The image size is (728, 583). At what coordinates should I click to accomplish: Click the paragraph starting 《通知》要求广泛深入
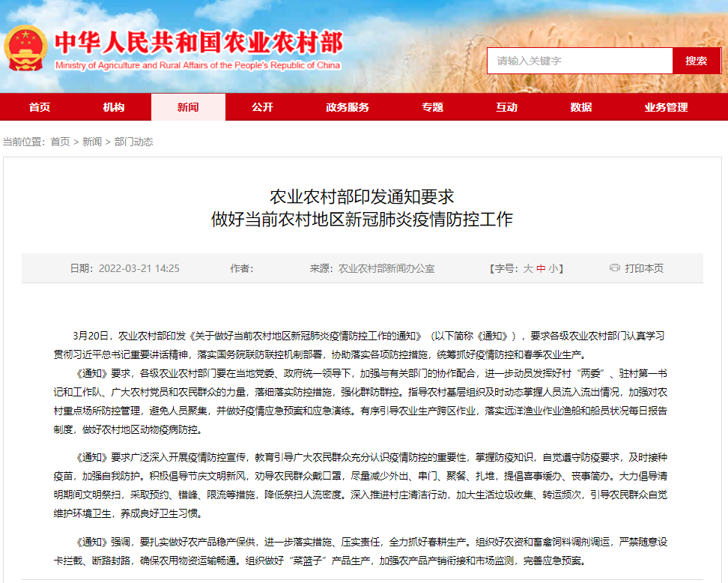click(360, 486)
